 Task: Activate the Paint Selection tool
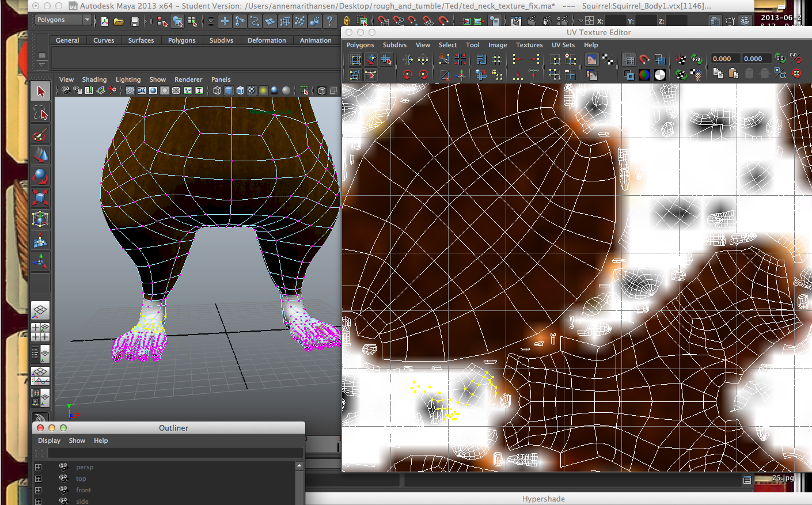click(40, 135)
